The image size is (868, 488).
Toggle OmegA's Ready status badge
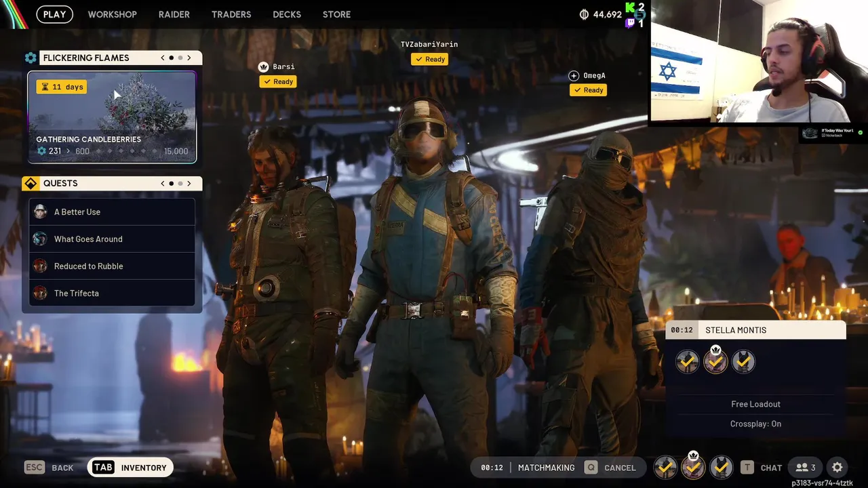pos(588,89)
